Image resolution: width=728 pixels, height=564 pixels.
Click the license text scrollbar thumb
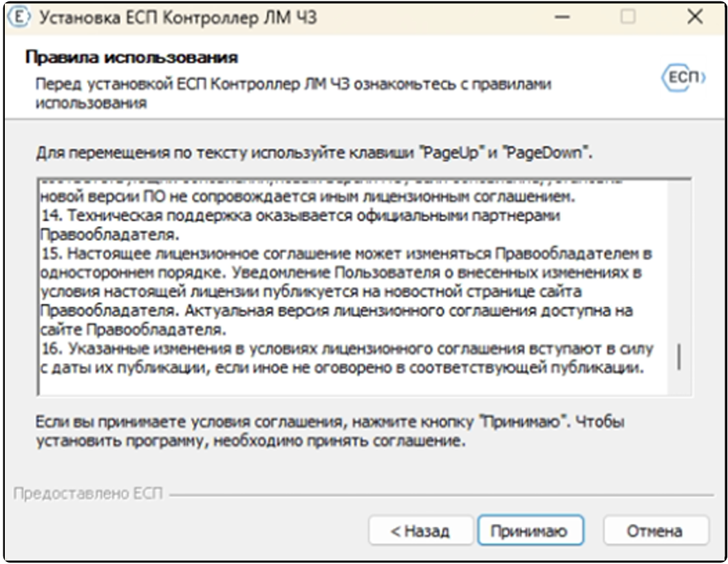coord(679,356)
